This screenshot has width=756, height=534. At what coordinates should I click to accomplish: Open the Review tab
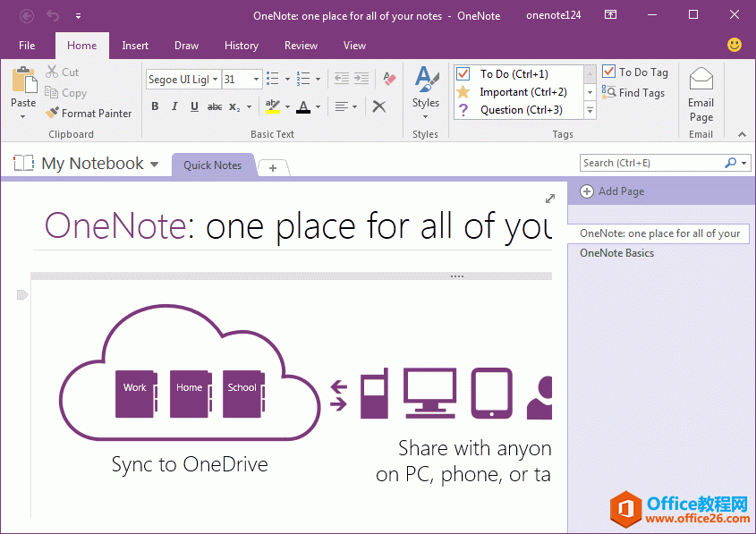coord(301,46)
